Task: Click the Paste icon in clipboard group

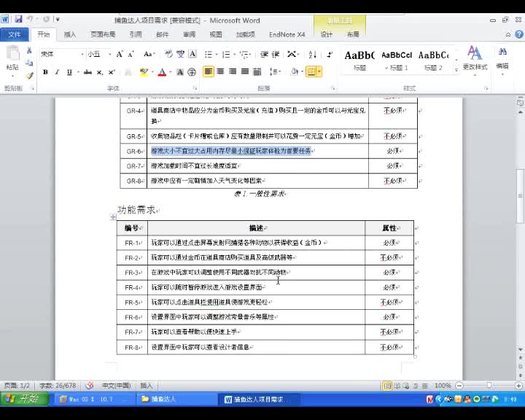Action: [x=12, y=57]
